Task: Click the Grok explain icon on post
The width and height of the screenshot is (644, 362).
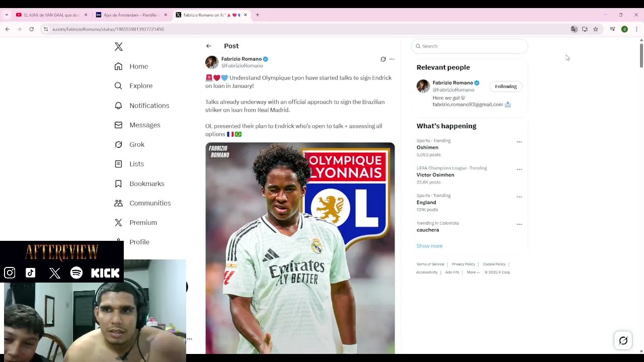Action: [383, 59]
